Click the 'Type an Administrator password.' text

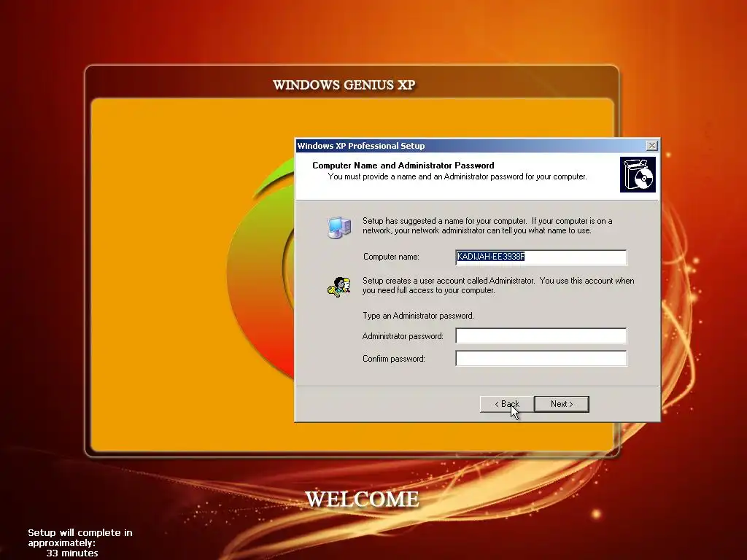coord(418,316)
